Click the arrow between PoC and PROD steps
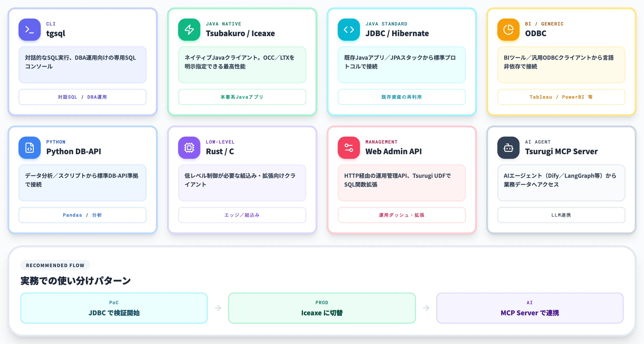Image resolution: width=644 pixels, height=344 pixels. click(218, 308)
